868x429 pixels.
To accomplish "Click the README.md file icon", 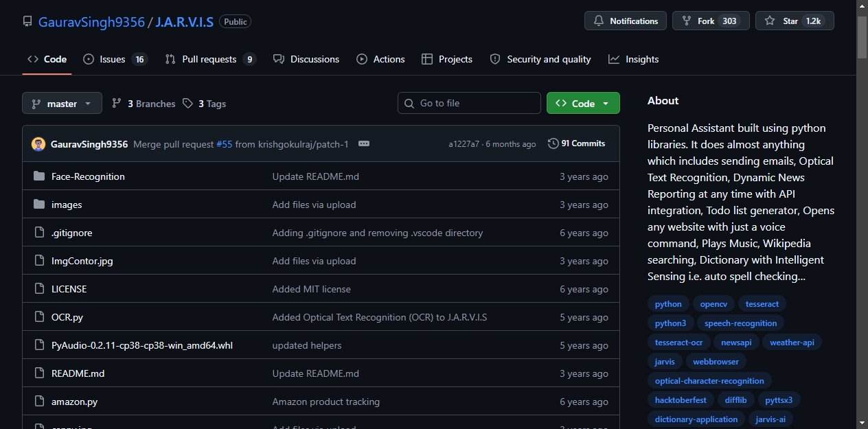I will (39, 373).
